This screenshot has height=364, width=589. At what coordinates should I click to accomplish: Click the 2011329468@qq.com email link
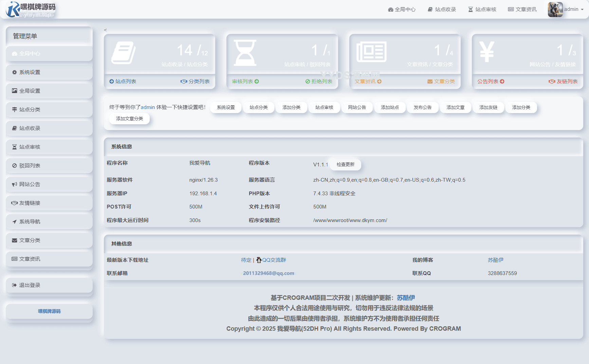point(269,273)
